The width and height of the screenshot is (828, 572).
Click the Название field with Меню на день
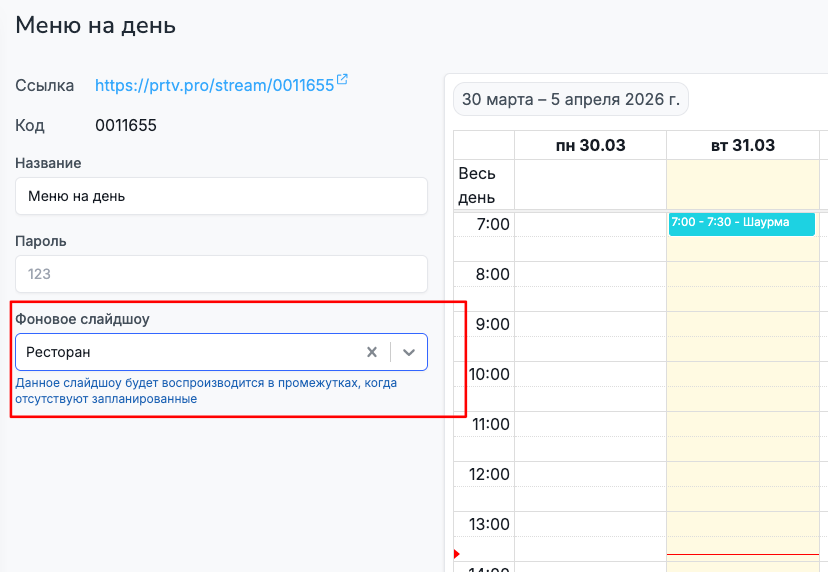(x=221, y=196)
